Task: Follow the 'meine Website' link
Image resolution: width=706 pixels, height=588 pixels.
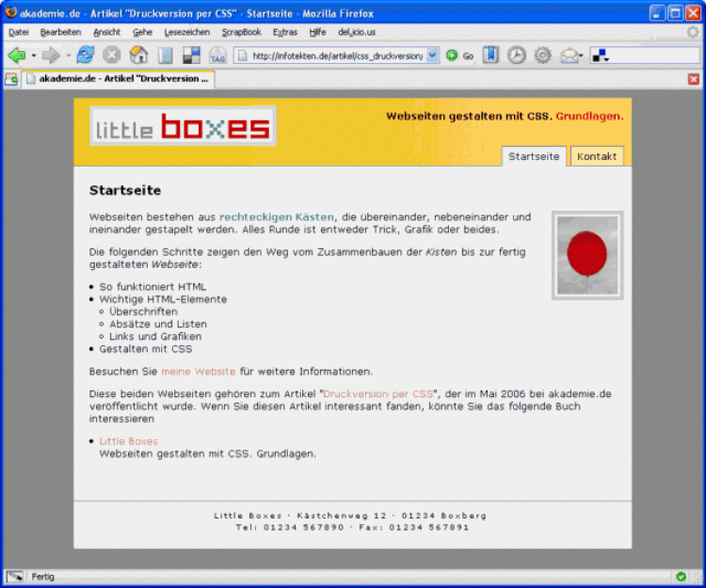Action: pos(198,372)
